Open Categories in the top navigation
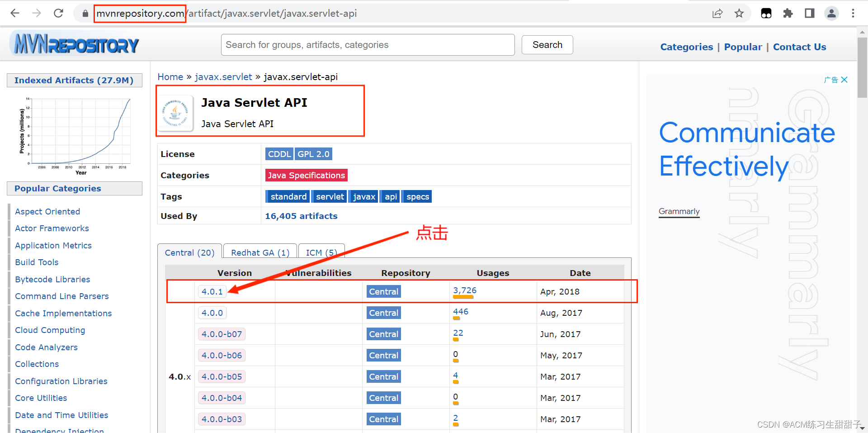This screenshot has width=868, height=433. pyautogui.click(x=686, y=47)
